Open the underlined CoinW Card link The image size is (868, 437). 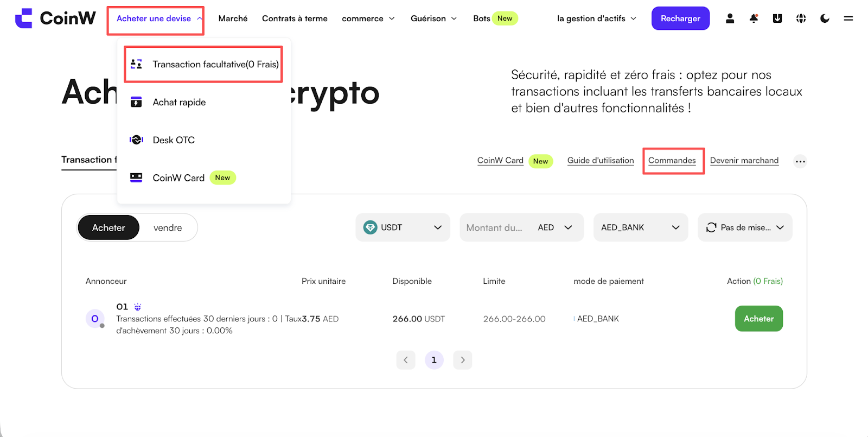500,161
